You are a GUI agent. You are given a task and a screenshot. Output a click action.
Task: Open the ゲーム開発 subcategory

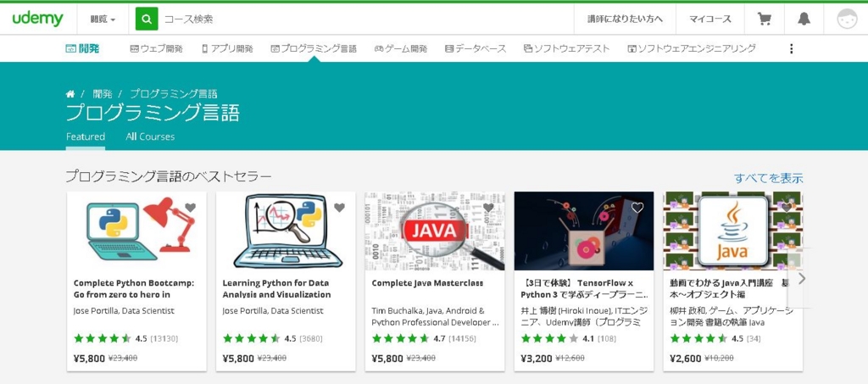(401, 48)
